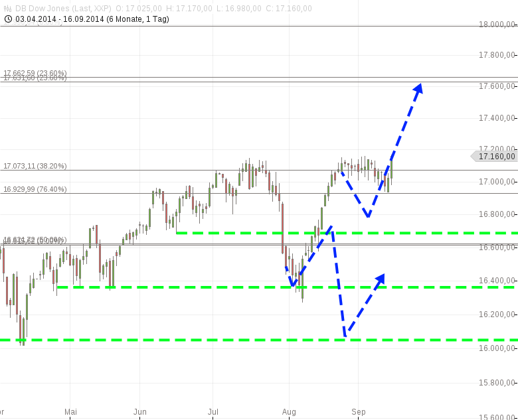Click the Aug label on time axis

tap(289, 411)
